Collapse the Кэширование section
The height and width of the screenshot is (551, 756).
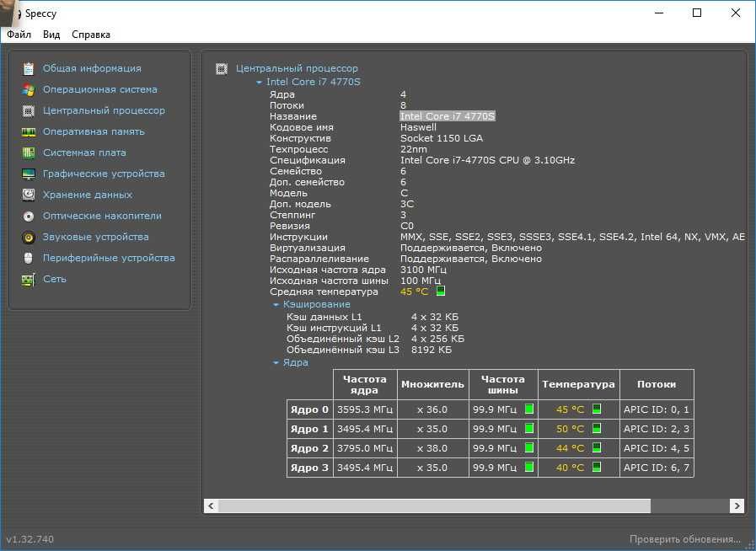[276, 305]
